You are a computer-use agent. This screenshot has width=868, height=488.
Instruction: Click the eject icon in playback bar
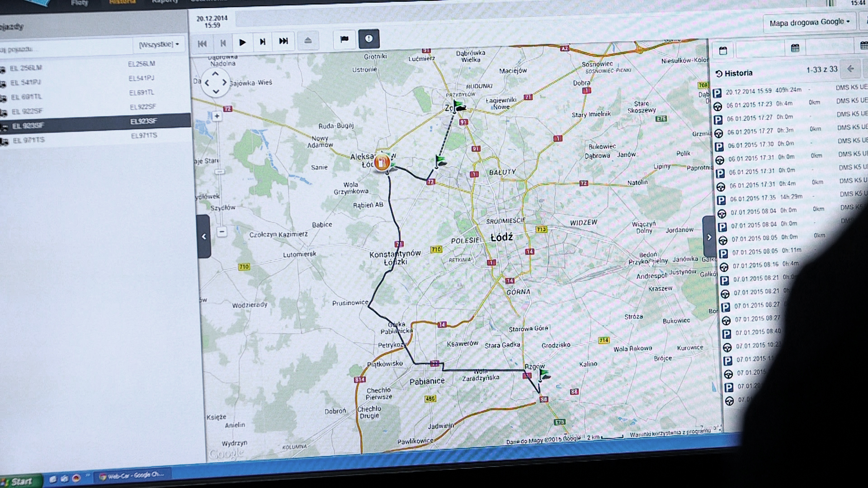308,41
